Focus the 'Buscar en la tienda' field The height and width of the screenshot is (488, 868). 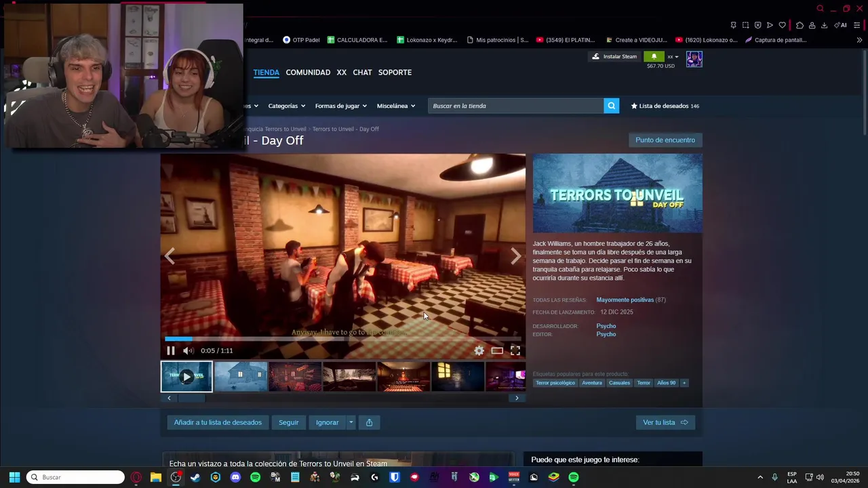click(x=515, y=106)
